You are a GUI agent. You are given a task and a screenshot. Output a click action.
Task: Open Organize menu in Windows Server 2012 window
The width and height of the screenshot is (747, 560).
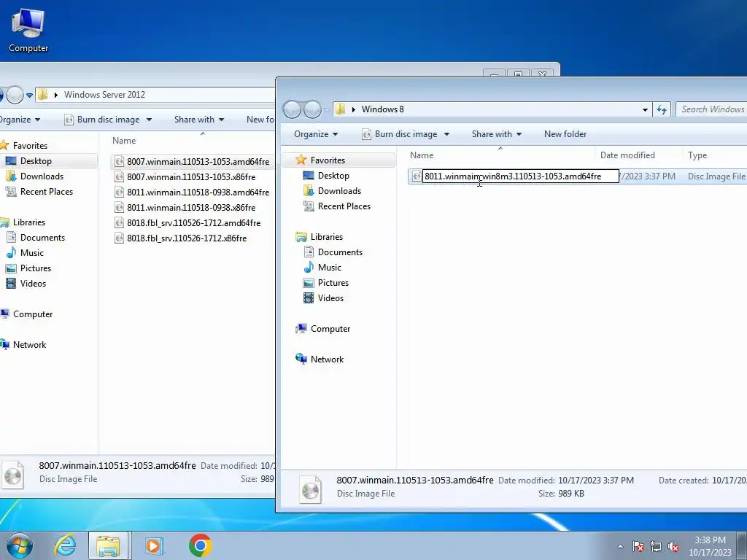click(19, 120)
